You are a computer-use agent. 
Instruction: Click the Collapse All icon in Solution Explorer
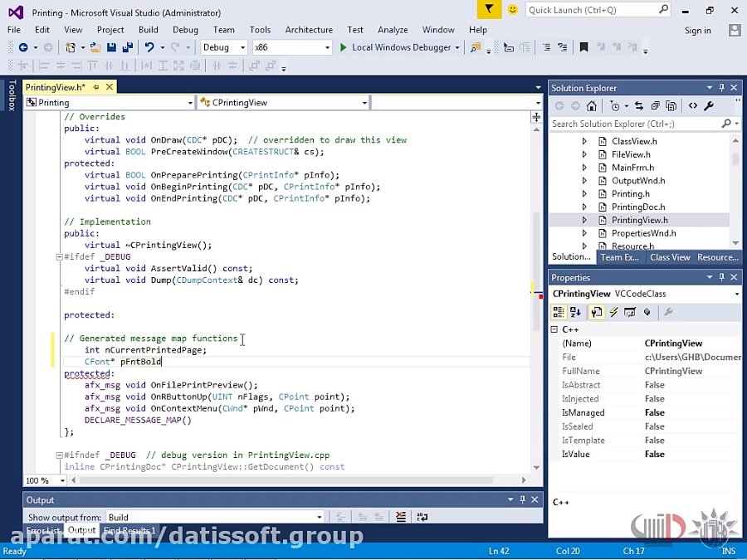655,105
